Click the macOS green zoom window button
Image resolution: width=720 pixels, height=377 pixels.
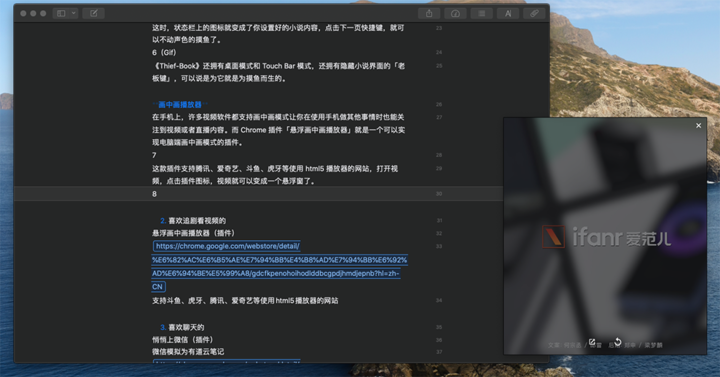click(x=43, y=13)
